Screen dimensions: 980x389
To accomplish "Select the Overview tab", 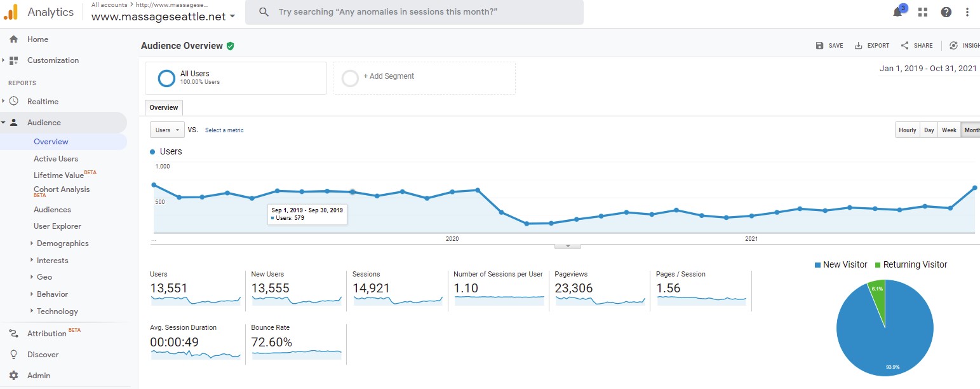I will 164,107.
